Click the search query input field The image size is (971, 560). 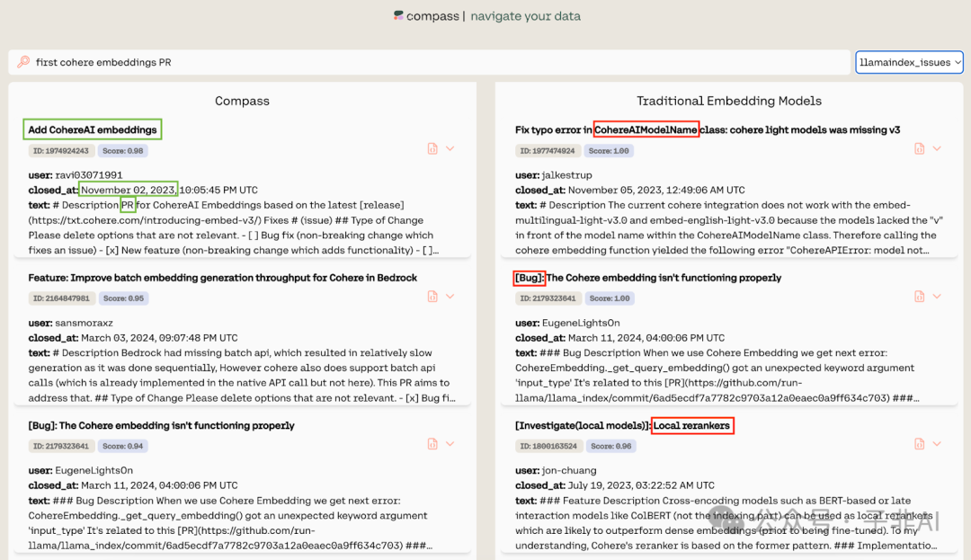point(429,62)
